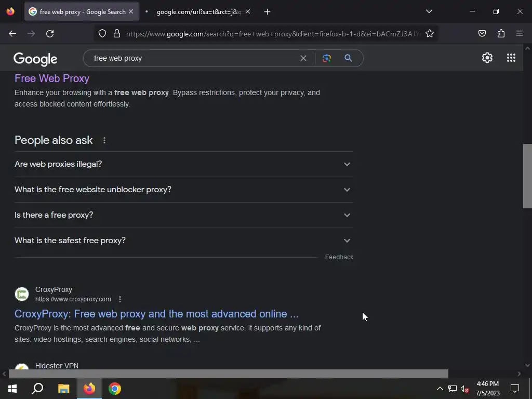Open Google quick settings gear

(x=487, y=58)
